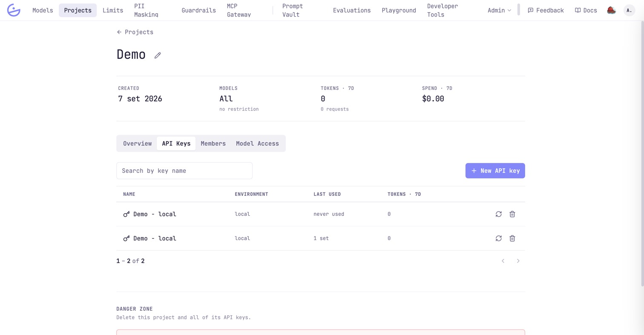Create a New API key

click(495, 171)
